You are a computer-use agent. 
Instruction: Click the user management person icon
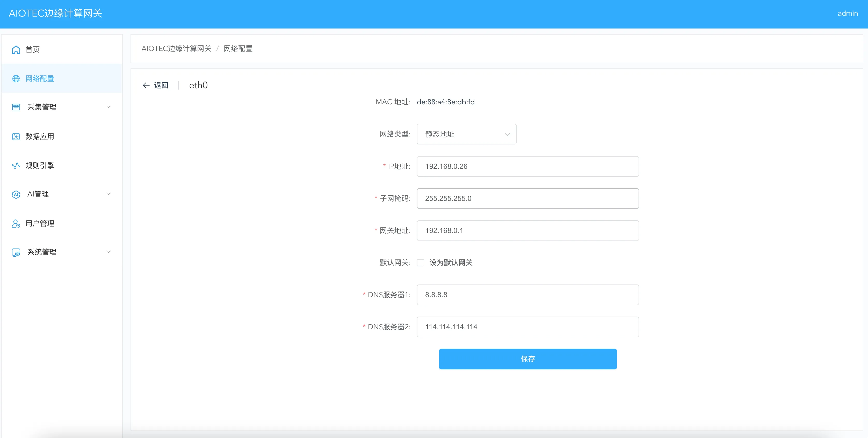tap(16, 223)
